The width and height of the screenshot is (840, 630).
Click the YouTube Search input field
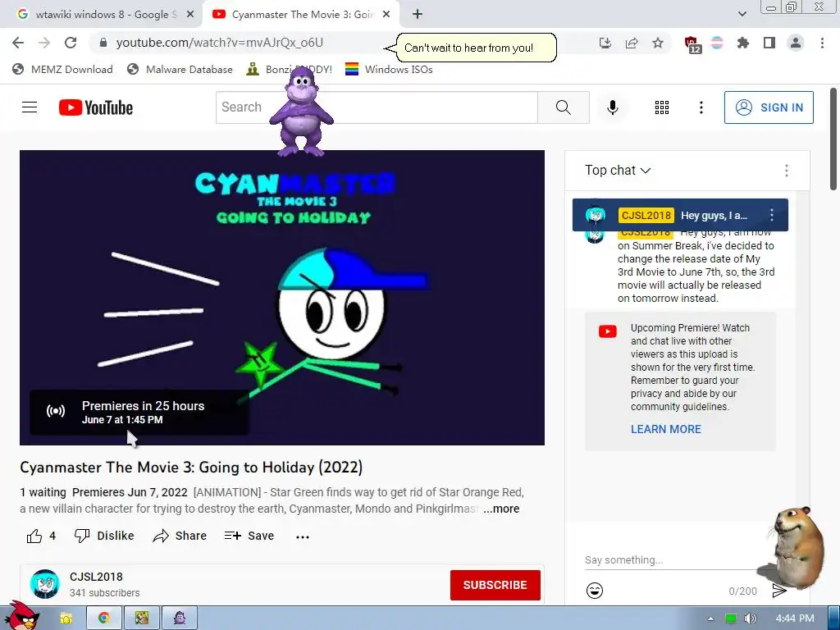point(377,107)
